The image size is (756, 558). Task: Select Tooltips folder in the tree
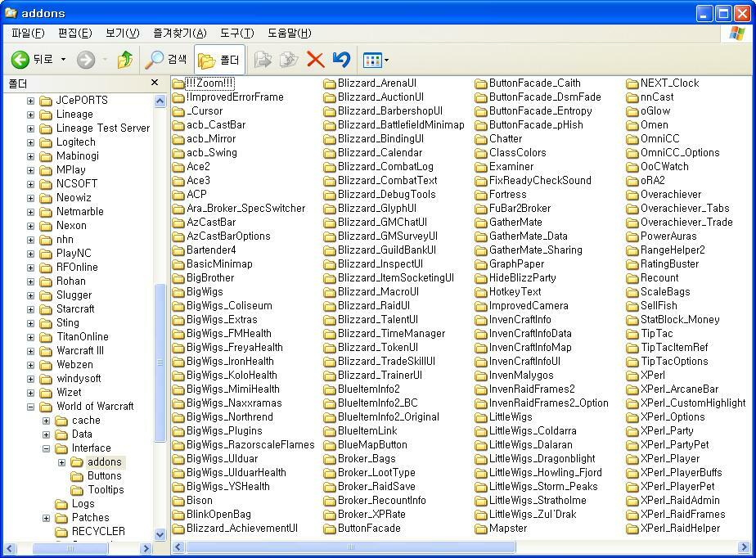click(106, 490)
